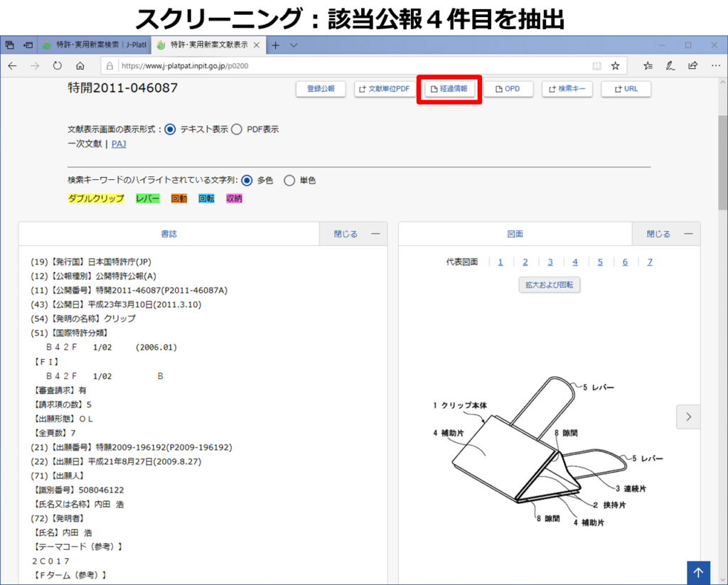
Task: Open the tab list dropdown chevron
Action: pyautogui.click(x=294, y=45)
